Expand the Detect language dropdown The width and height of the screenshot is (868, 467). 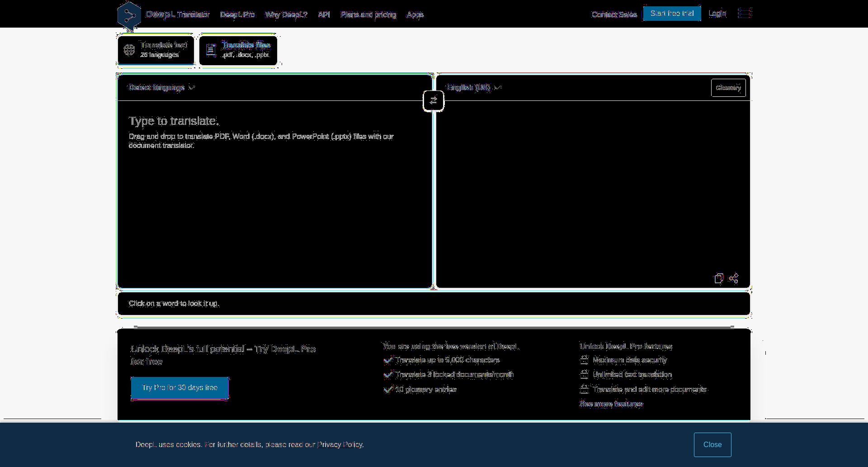[161, 87]
